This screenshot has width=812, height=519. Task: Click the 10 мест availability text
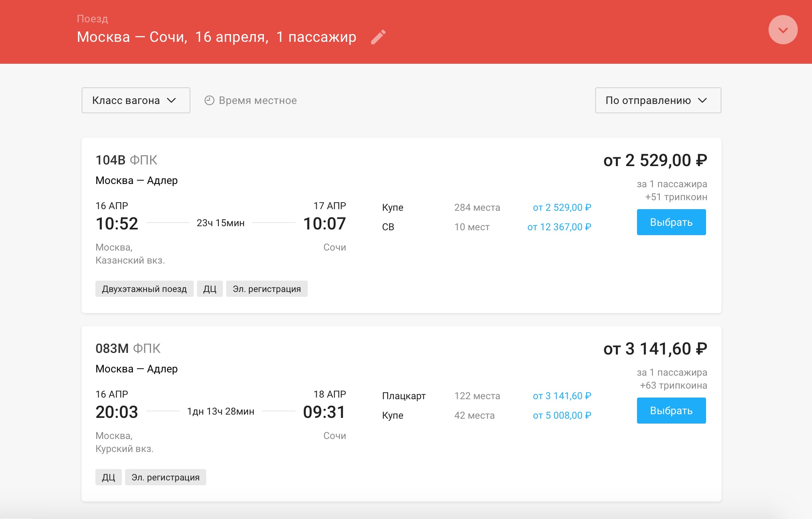(472, 227)
